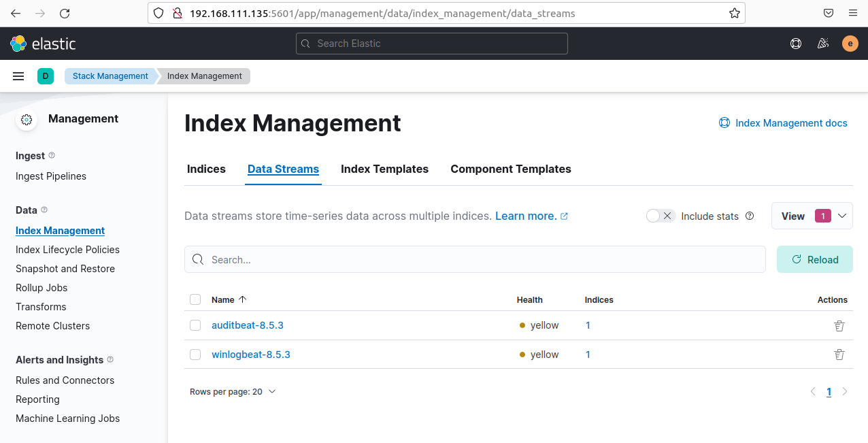
Task: Open the Index Management docs link
Action: [783, 123]
